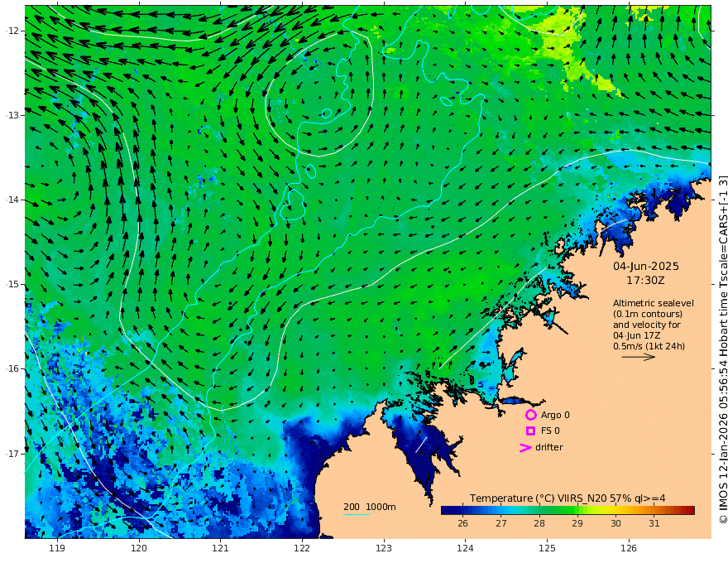This screenshot has width=728, height=563.
Task: Select the "Argo 0" legend label
Action: [x=555, y=415]
